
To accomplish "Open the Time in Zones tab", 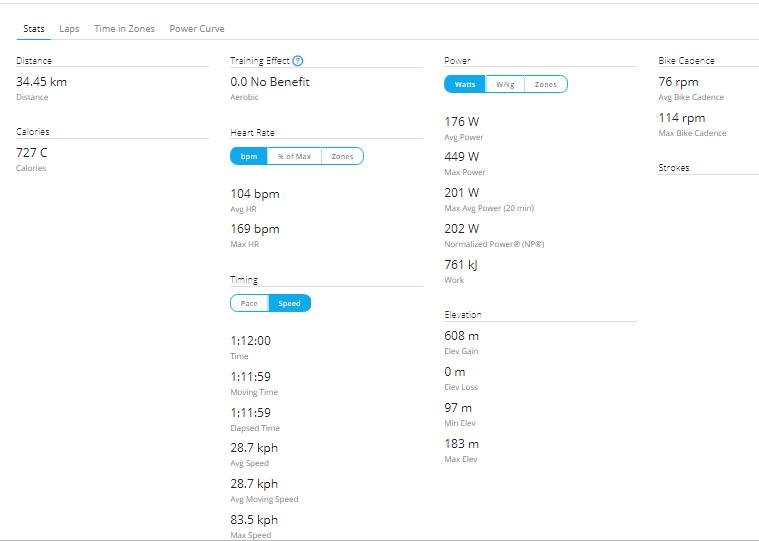I will [124, 29].
